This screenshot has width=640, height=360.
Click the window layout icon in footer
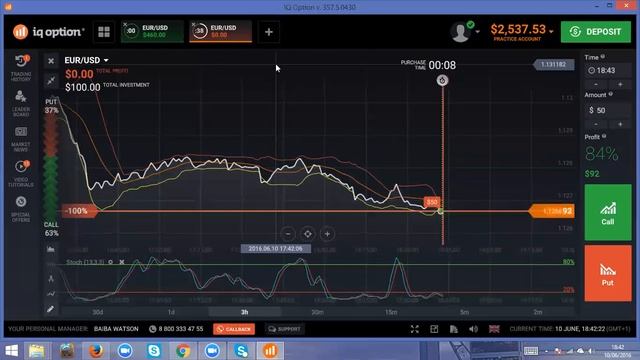click(x=434, y=329)
